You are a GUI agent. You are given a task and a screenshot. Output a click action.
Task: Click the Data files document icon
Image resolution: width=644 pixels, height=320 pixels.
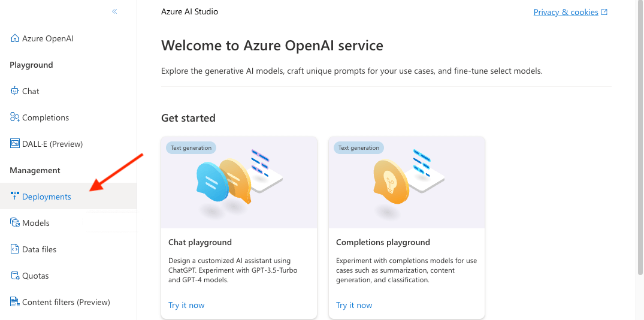(15, 249)
